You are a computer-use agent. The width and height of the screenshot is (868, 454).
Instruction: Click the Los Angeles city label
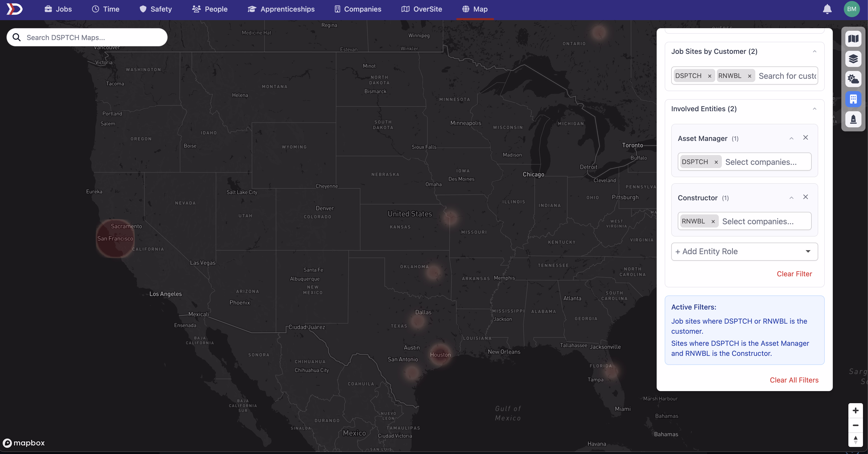point(166,294)
